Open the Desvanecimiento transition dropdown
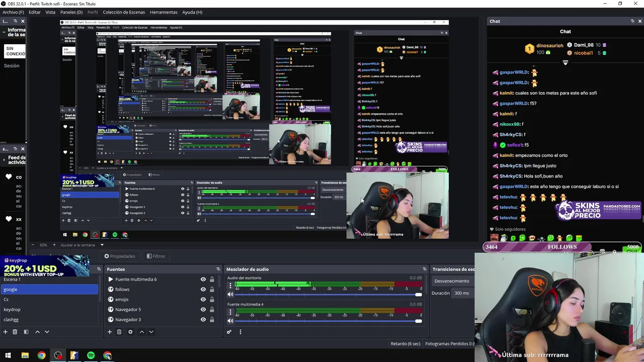The image size is (644, 362). click(x=453, y=281)
